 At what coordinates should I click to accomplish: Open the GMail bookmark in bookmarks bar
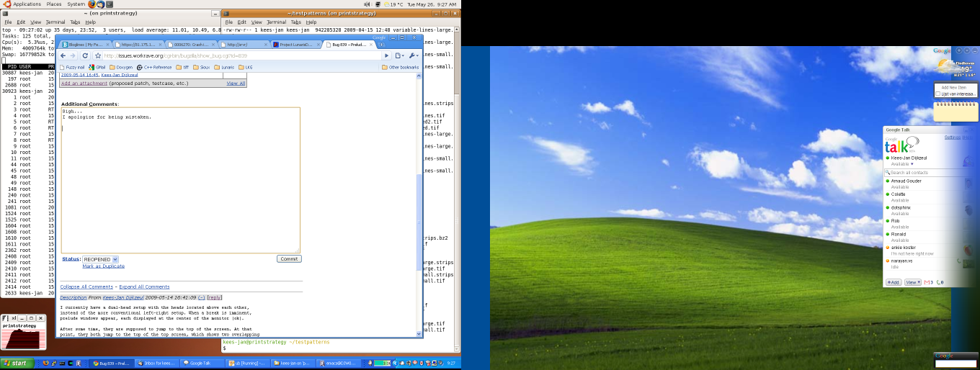(x=97, y=67)
